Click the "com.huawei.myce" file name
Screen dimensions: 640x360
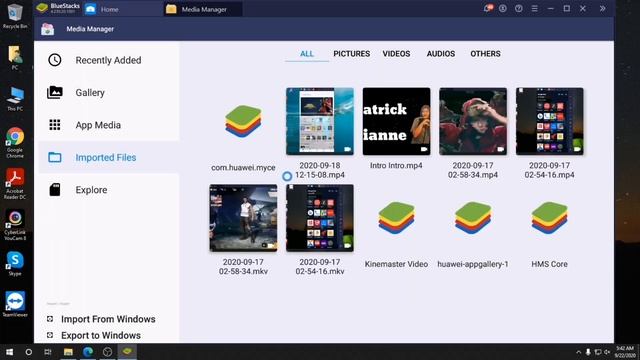[x=243, y=167]
